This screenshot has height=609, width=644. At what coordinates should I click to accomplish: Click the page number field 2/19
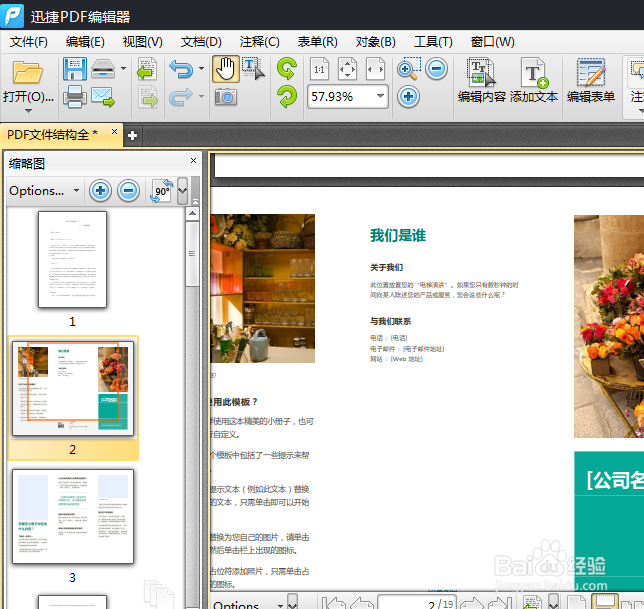pyautogui.click(x=416, y=604)
